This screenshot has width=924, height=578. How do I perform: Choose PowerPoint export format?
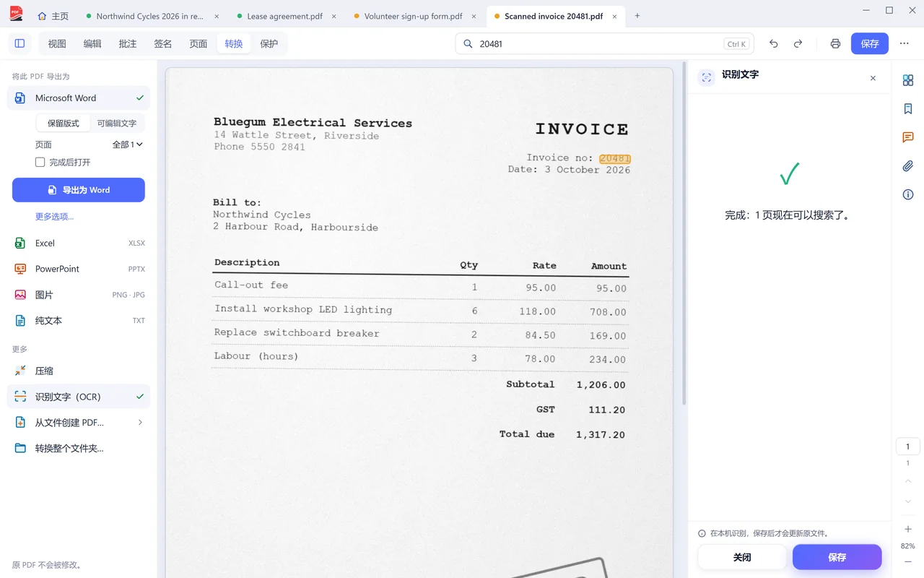79,269
